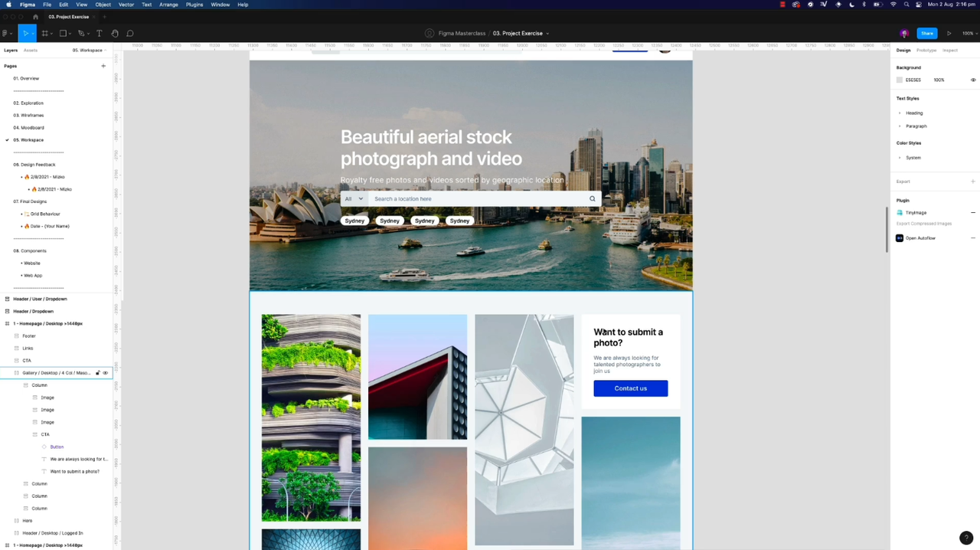The height and width of the screenshot is (550, 980).
Task: Click the Figma Masterclass project name
Action: [x=461, y=33]
